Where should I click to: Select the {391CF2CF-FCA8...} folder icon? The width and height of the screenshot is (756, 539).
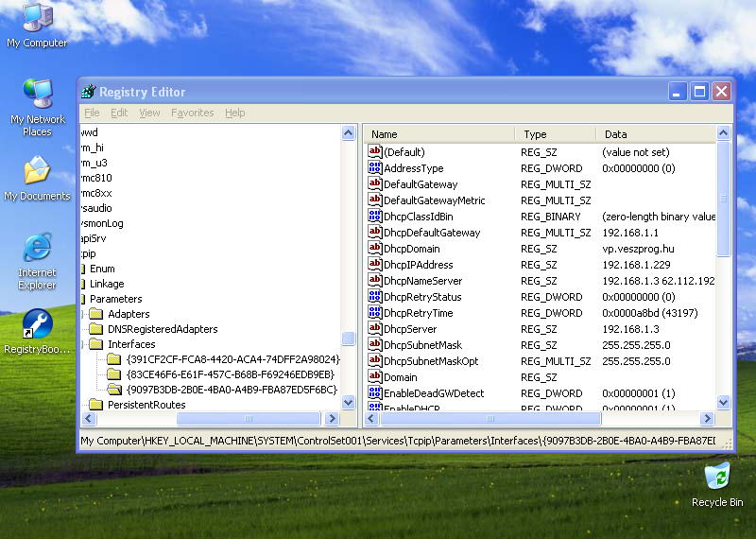[114, 359]
